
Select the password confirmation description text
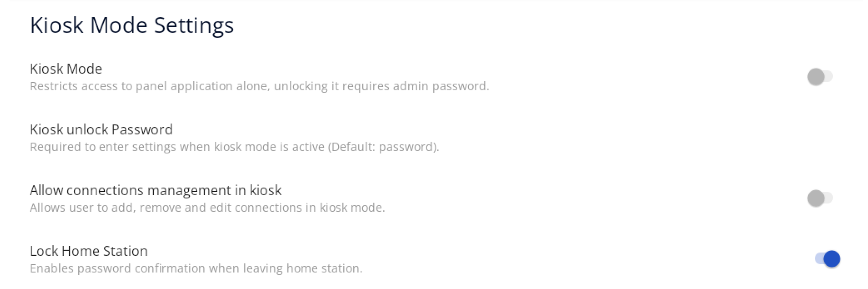(x=196, y=269)
